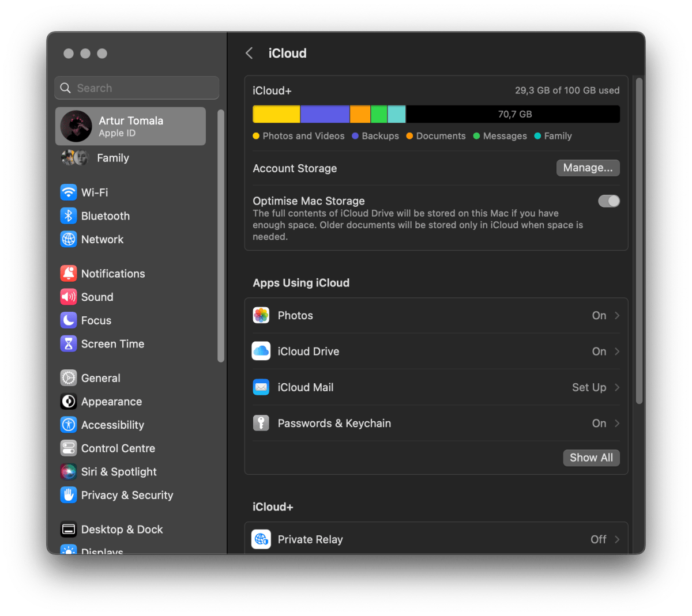Expand Photos row chevron
This screenshot has width=692, height=616.
[617, 315]
